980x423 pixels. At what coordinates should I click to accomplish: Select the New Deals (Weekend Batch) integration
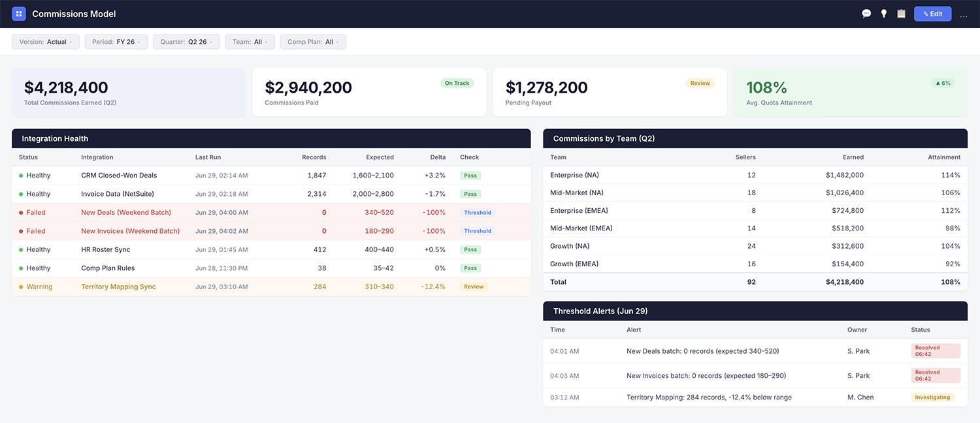[x=126, y=213]
